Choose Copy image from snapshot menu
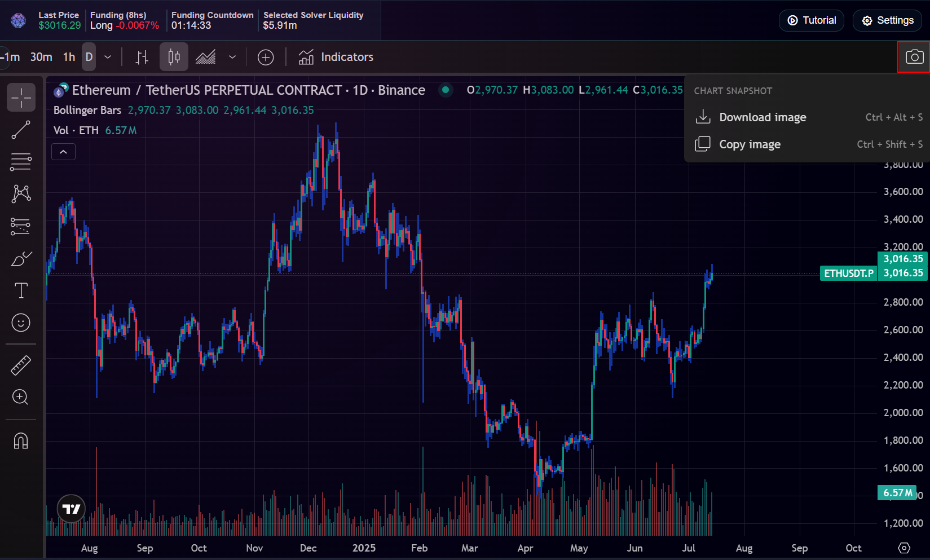 coord(750,144)
